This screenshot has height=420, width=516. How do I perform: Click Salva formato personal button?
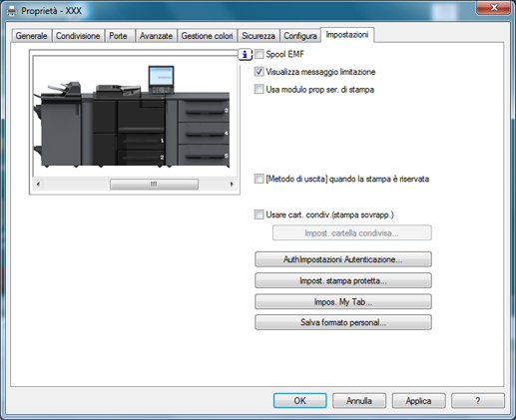point(343,322)
